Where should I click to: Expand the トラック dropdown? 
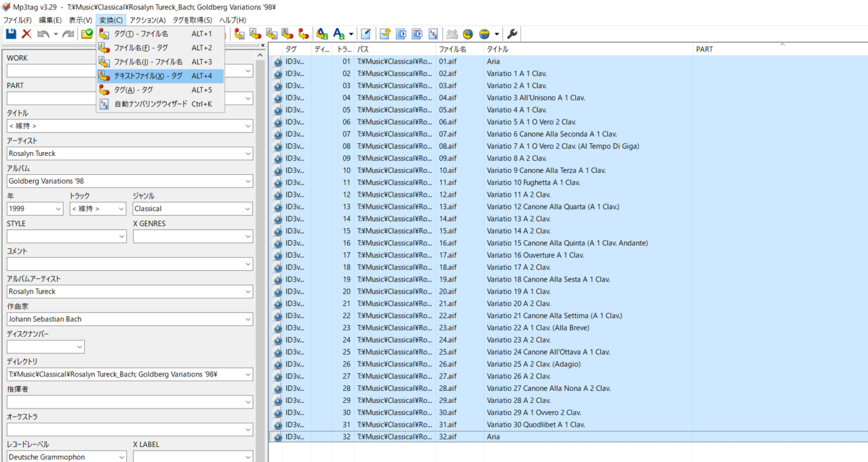[120, 209]
